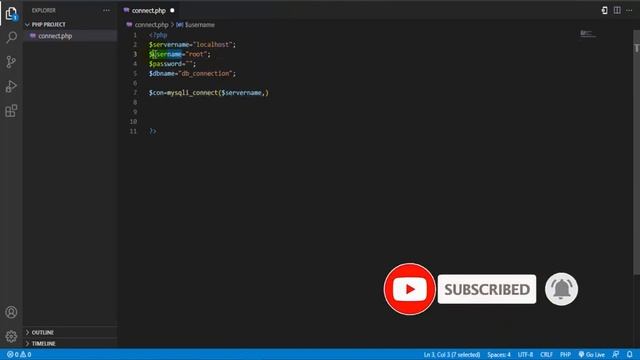Viewport: 640px width, 360px height.
Task: Click Explorer more actions ellipsis
Action: (107, 10)
